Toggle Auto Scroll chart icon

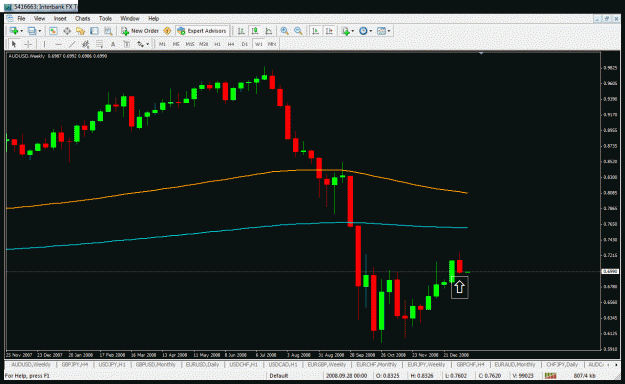click(x=315, y=31)
